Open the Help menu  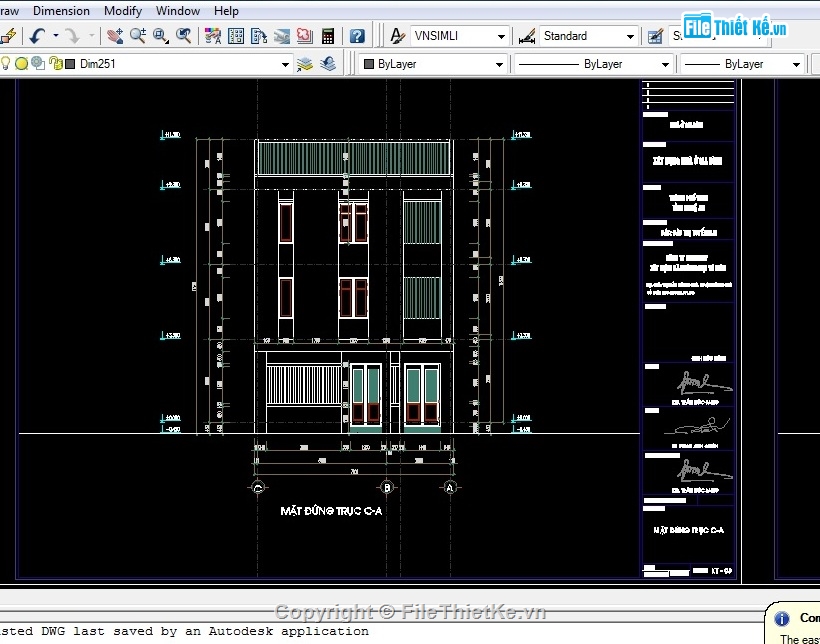click(x=226, y=10)
